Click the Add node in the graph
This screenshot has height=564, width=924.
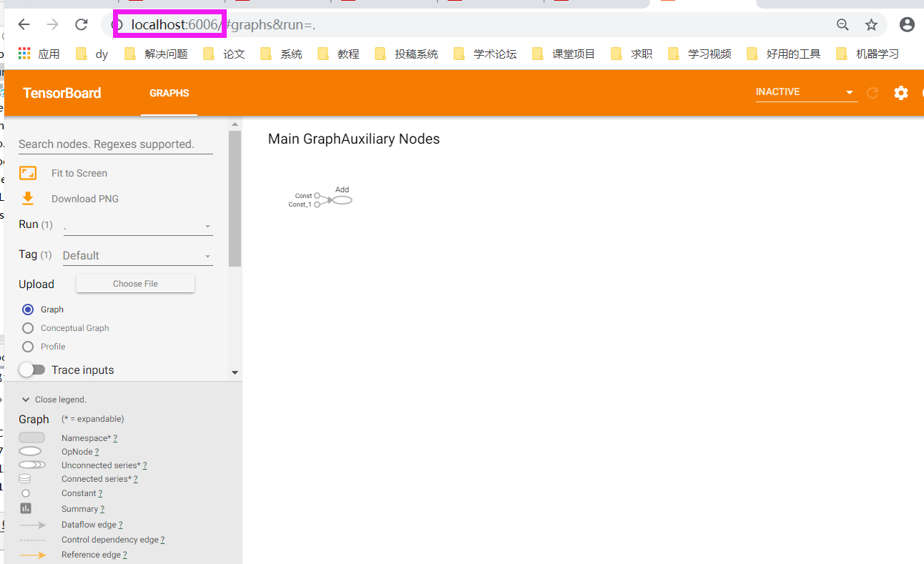pyautogui.click(x=343, y=200)
